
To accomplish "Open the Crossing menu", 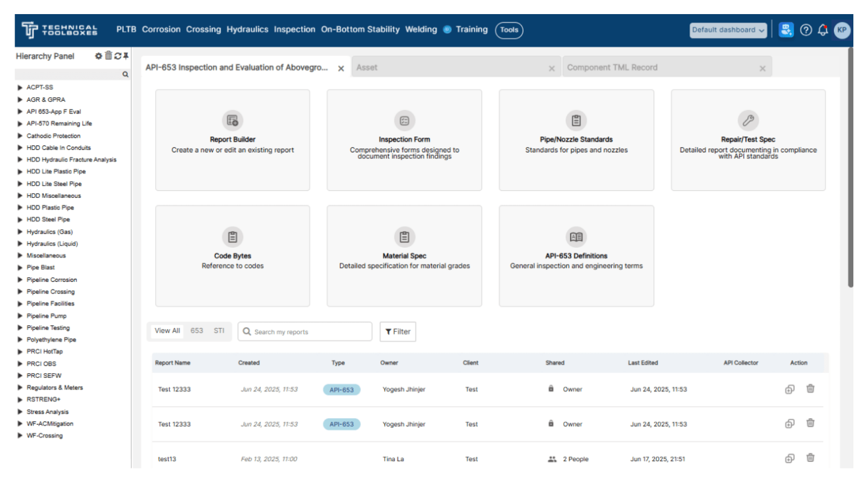I will (203, 29).
